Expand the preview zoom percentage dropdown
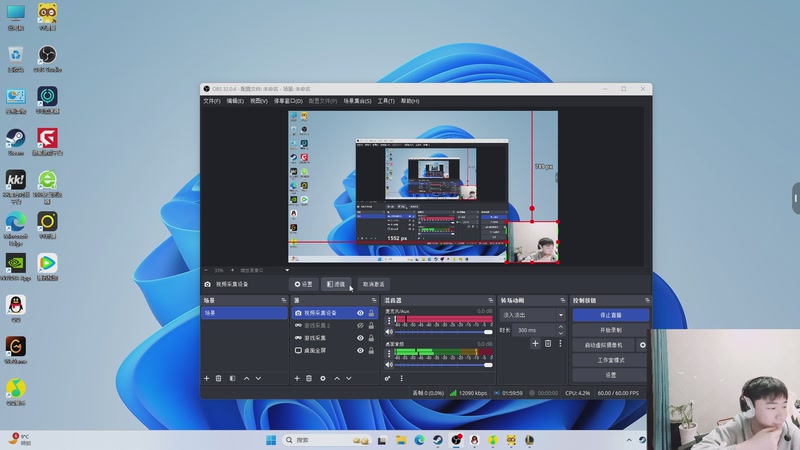The width and height of the screenshot is (800, 450). click(x=287, y=270)
